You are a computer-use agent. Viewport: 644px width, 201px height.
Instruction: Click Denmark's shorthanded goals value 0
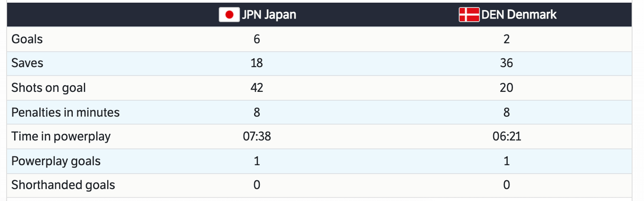coord(506,185)
